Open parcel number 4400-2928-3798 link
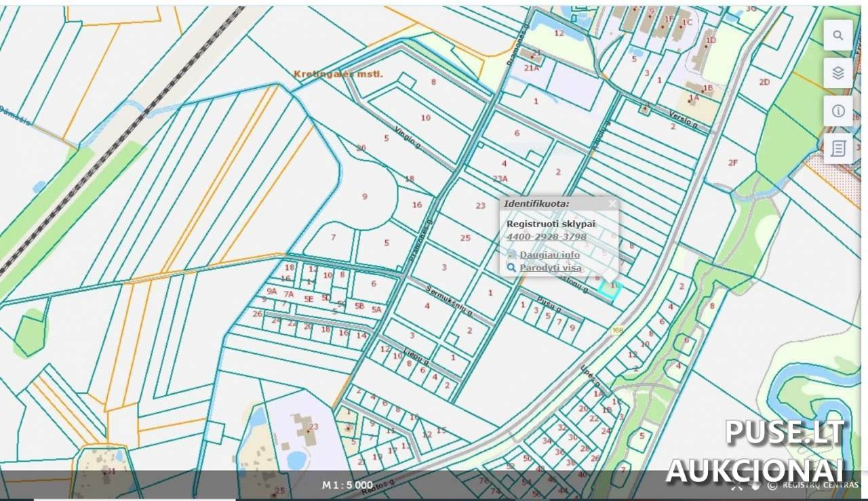Viewport: 868px width, 501px height. coord(547,237)
